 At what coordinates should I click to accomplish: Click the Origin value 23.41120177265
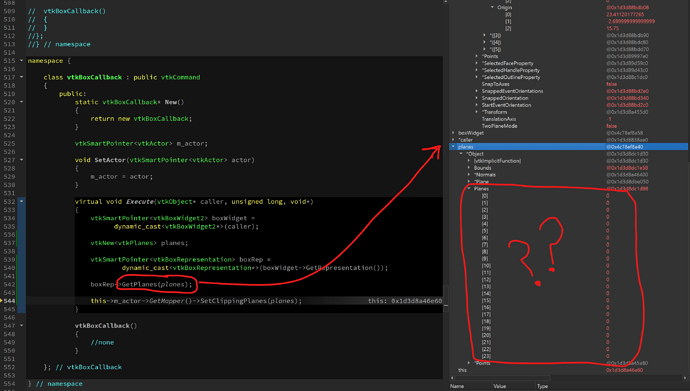[625, 15]
